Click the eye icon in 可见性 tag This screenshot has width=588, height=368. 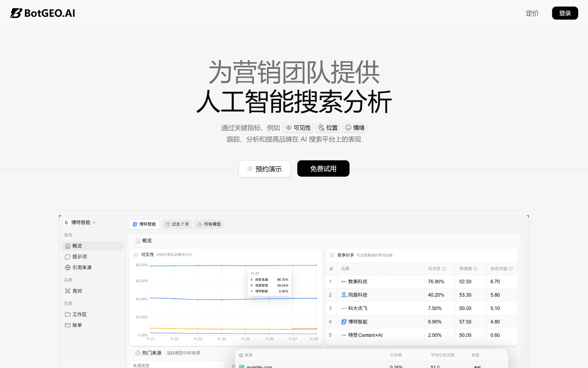pyautogui.click(x=288, y=128)
